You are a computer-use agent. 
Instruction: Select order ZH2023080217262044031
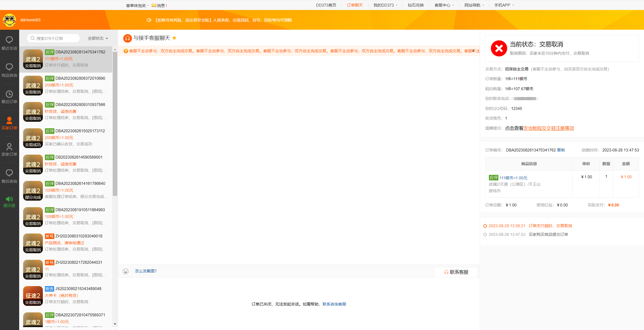click(x=66, y=270)
